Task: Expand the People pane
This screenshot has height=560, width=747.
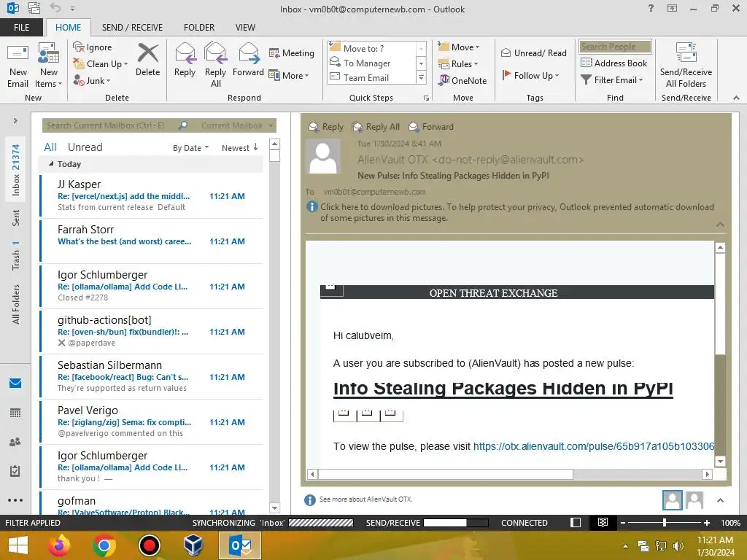Action: coord(720,500)
